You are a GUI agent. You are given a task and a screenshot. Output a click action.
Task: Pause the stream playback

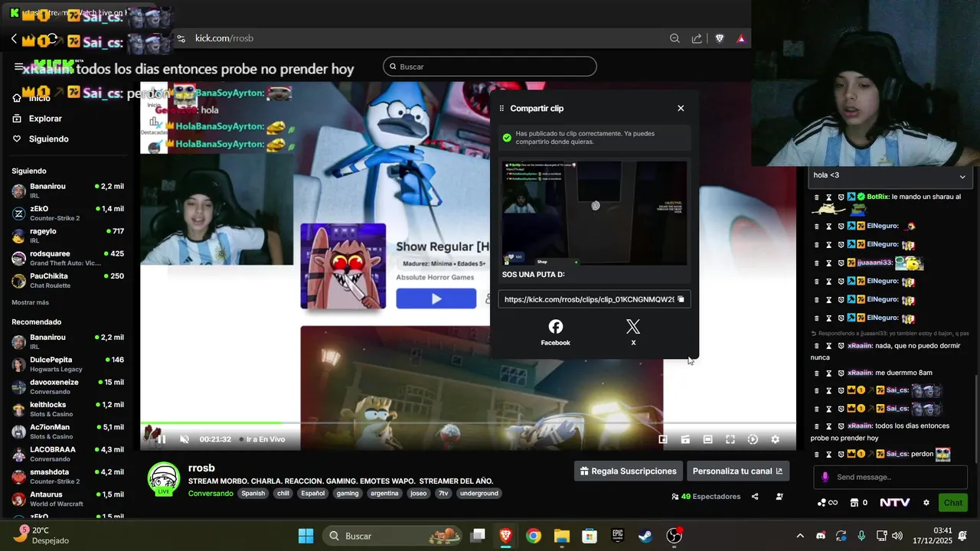[161, 439]
